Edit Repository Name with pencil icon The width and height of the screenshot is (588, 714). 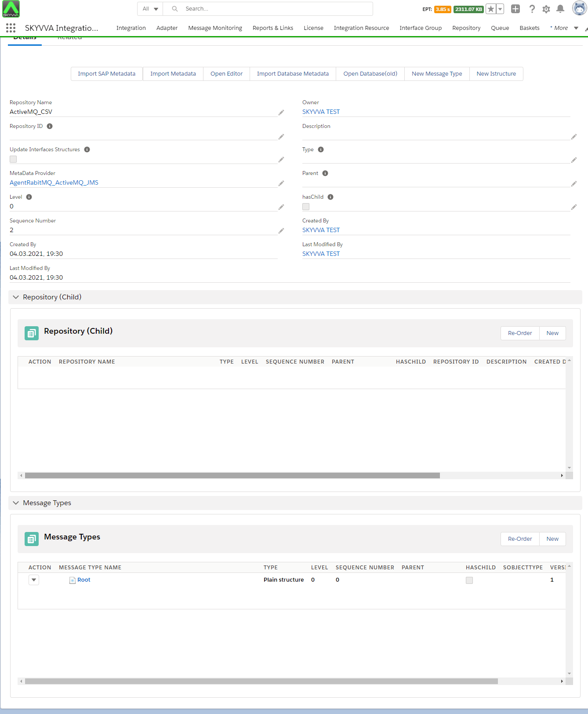[281, 113]
